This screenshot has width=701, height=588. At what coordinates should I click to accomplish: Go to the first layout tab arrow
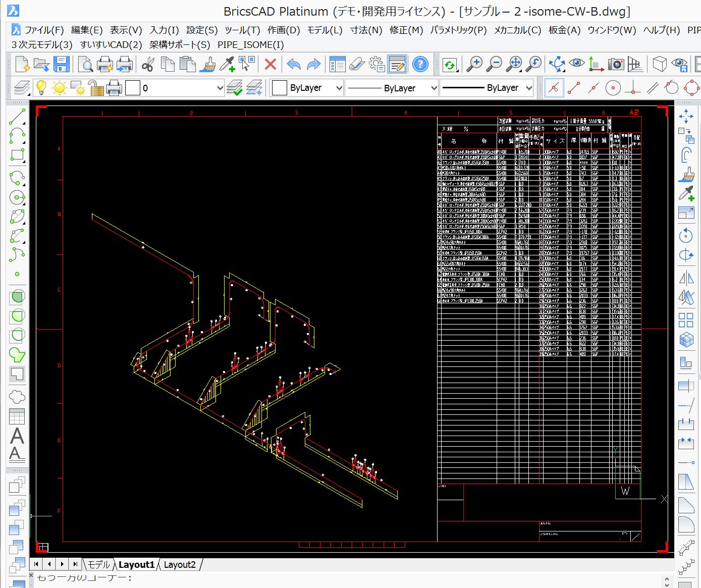point(36,564)
